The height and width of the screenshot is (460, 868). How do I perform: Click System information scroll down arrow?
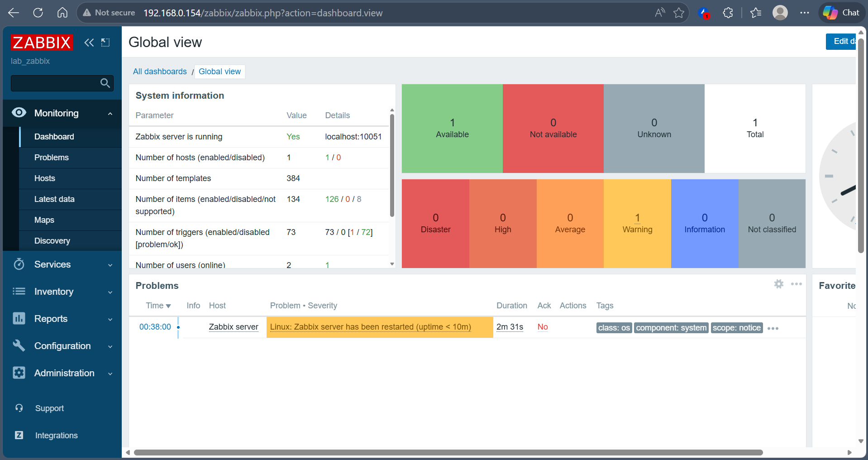pos(392,264)
